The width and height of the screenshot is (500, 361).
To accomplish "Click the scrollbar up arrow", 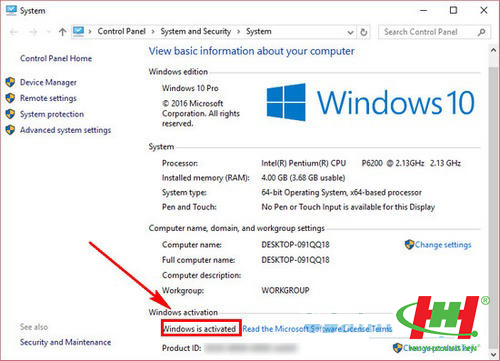I will point(493,50).
